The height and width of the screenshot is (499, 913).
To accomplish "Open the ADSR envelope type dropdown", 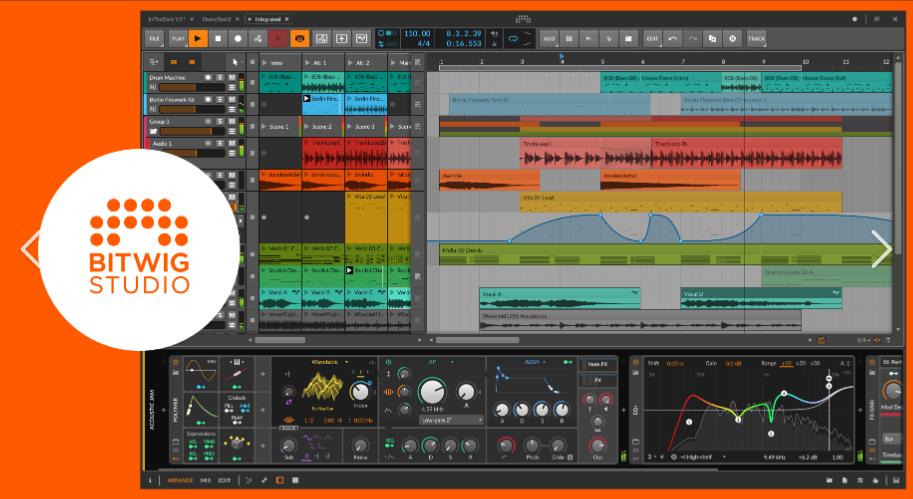I will tap(533, 362).
